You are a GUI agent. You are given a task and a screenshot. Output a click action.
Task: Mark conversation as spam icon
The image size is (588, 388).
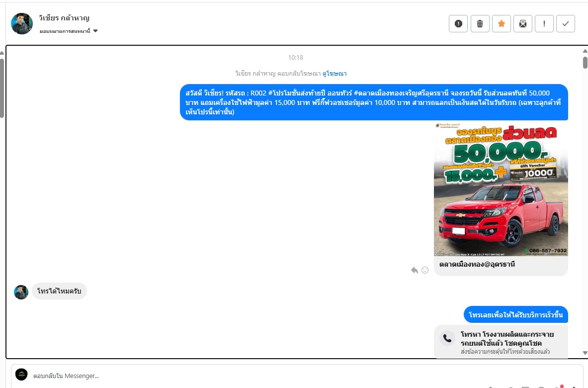pos(458,24)
